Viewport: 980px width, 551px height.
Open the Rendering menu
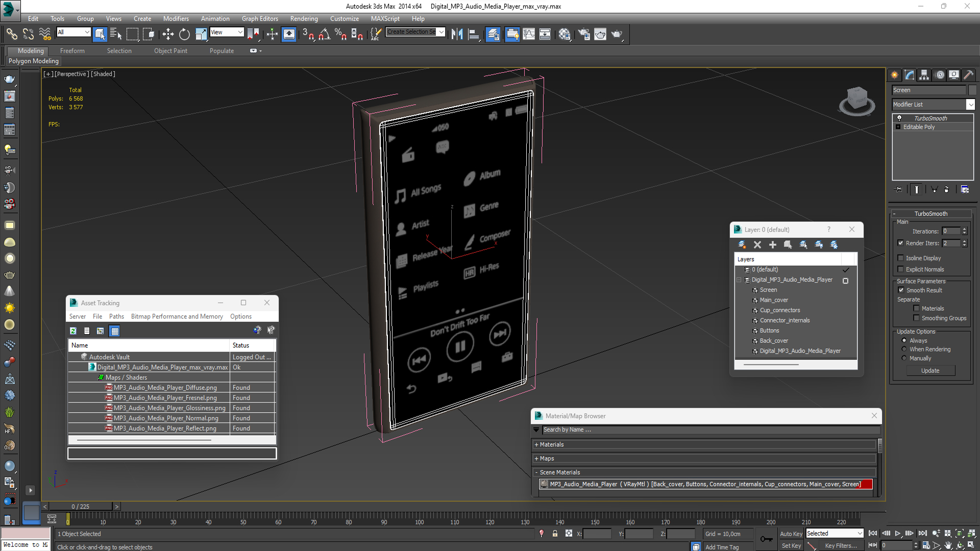304,18
